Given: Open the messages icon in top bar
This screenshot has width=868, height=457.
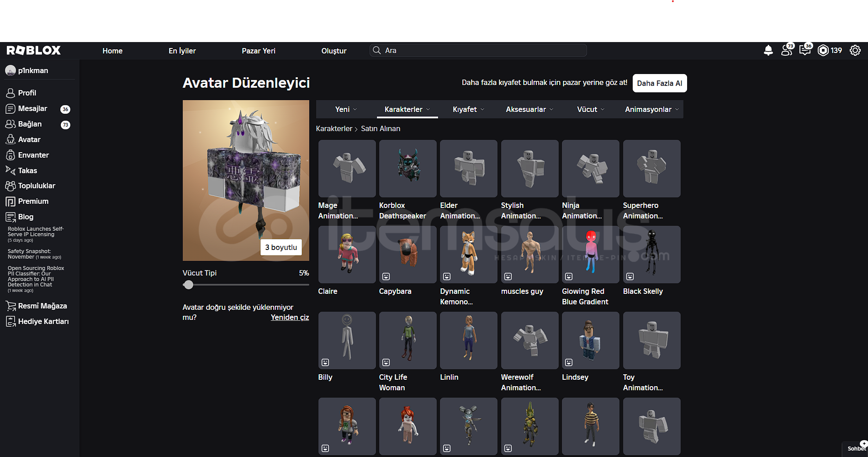Looking at the screenshot, I should point(804,50).
